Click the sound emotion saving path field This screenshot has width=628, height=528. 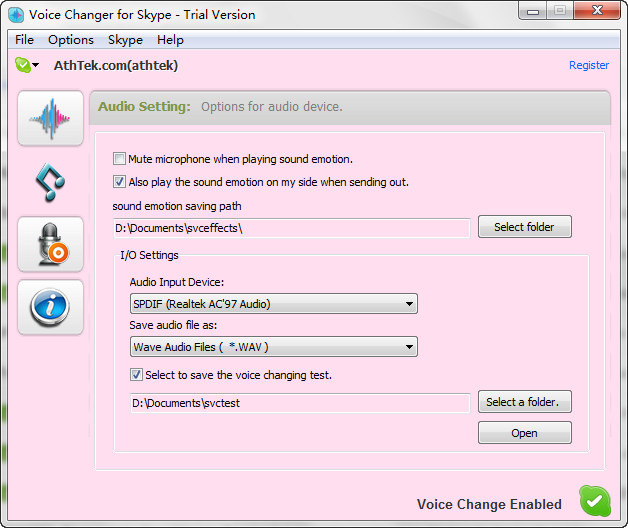[291, 228]
